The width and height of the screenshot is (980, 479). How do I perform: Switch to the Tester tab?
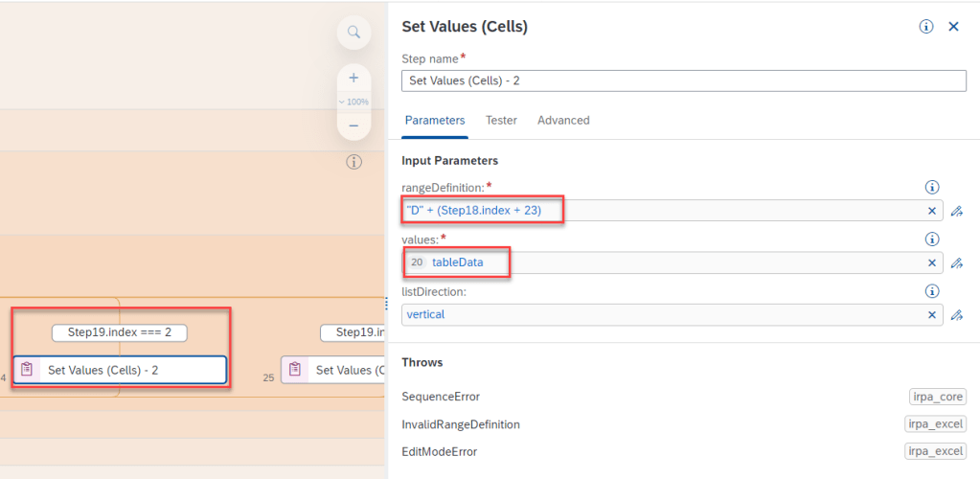(501, 121)
